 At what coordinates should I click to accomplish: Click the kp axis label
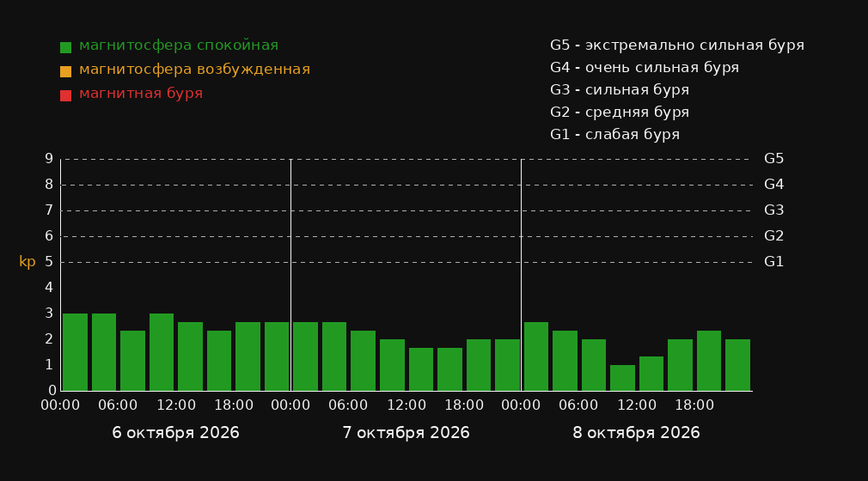[x=28, y=262]
